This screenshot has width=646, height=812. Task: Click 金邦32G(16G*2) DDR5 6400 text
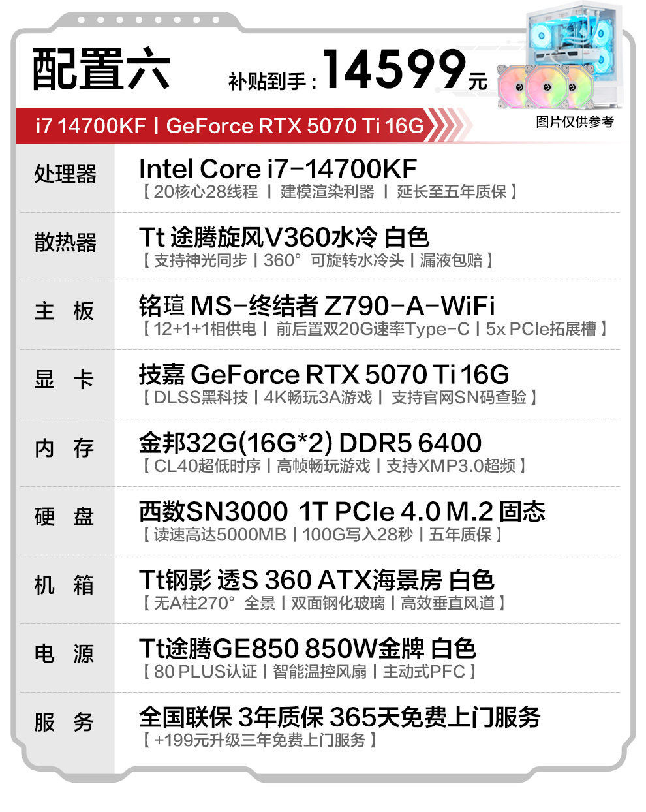click(x=310, y=443)
